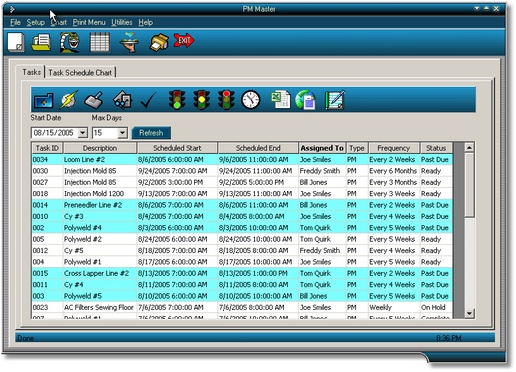Screen dimensions: 516x372
Task: Click the clock icon in task toolbar
Action: [251, 100]
